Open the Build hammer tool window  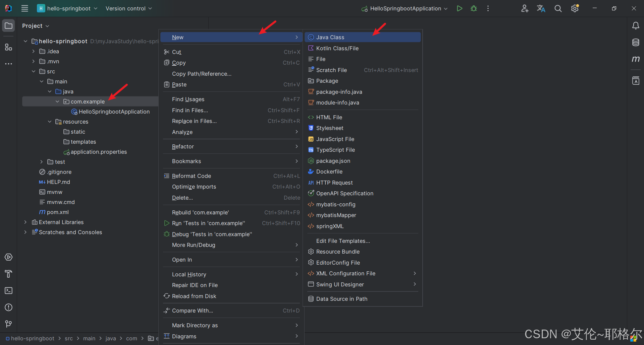pyautogui.click(x=8, y=274)
